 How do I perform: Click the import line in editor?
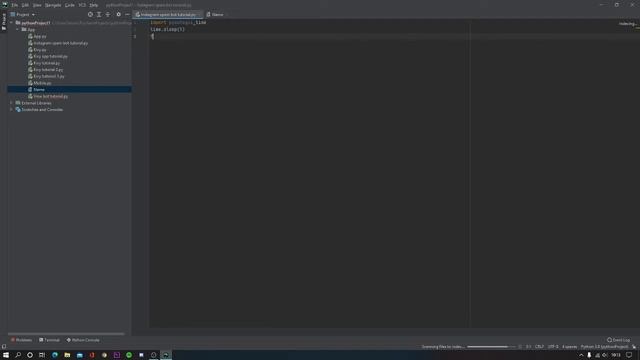[x=178, y=22]
